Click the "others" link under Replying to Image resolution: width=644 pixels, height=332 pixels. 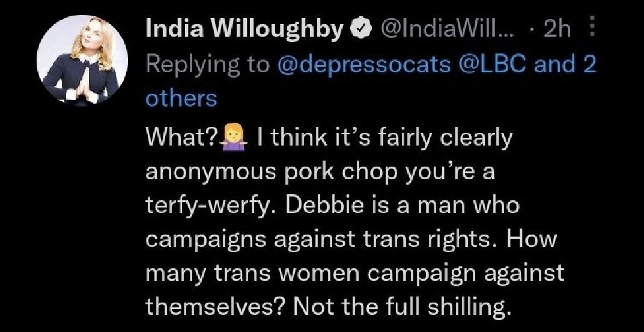[181, 98]
